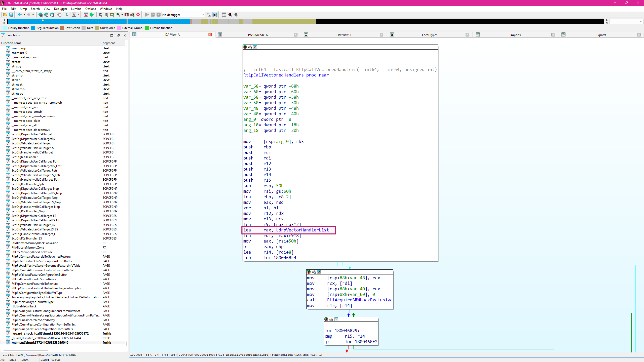Switch to the Imports tab
The width and height of the screenshot is (644, 362).
point(515,35)
